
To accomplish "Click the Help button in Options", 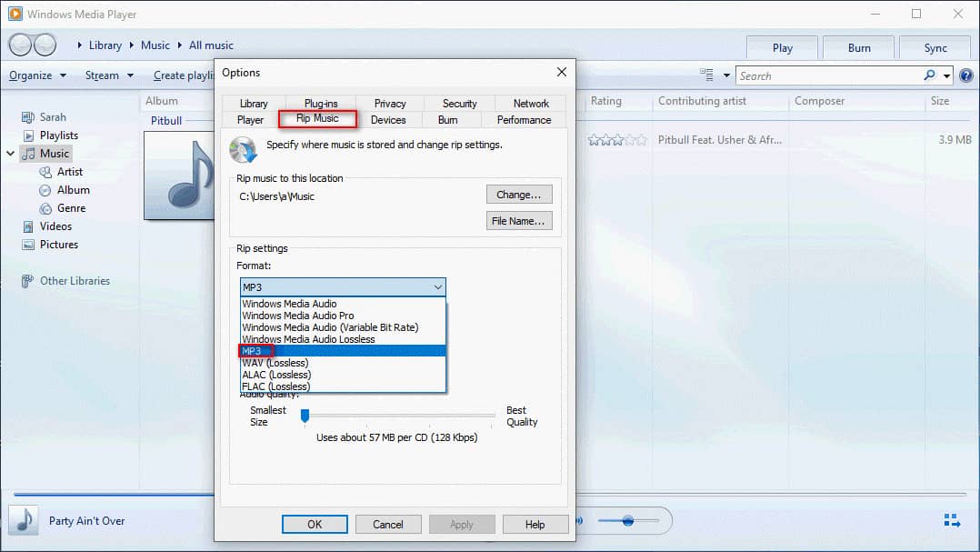I will click(535, 524).
